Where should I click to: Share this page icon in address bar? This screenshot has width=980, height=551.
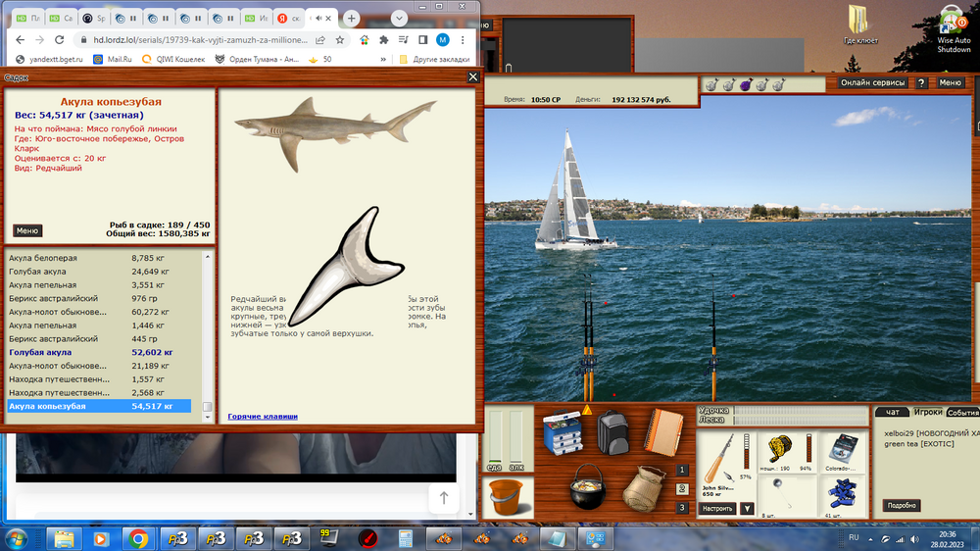(320, 39)
